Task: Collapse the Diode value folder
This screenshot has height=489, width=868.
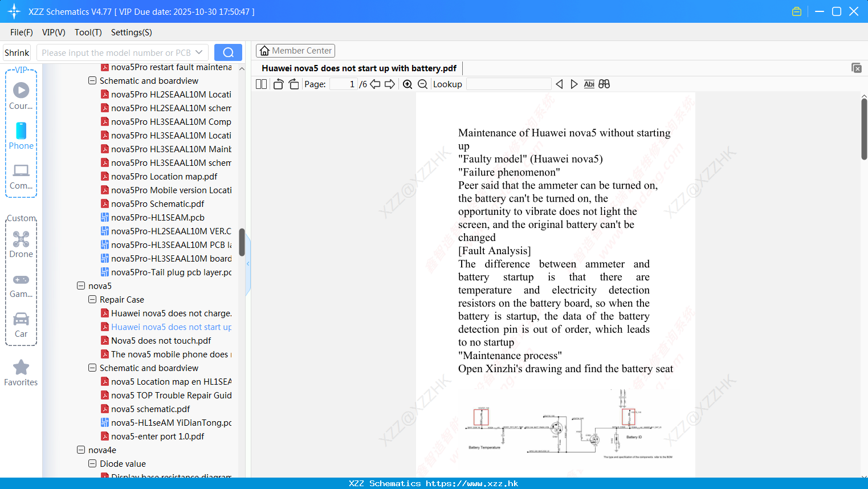Action: (x=92, y=463)
